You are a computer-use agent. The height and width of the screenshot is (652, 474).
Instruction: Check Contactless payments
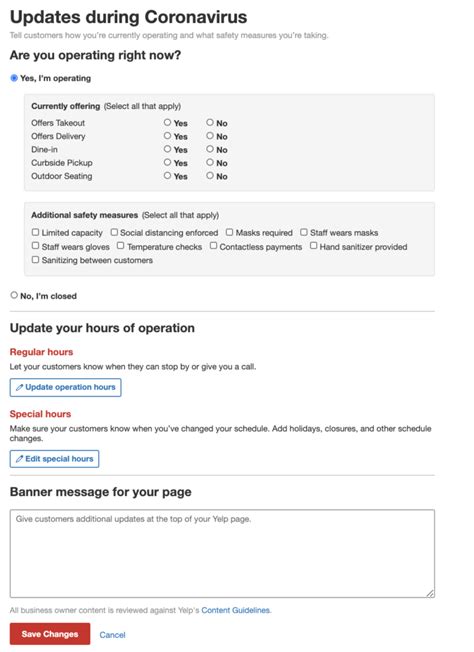pos(213,246)
